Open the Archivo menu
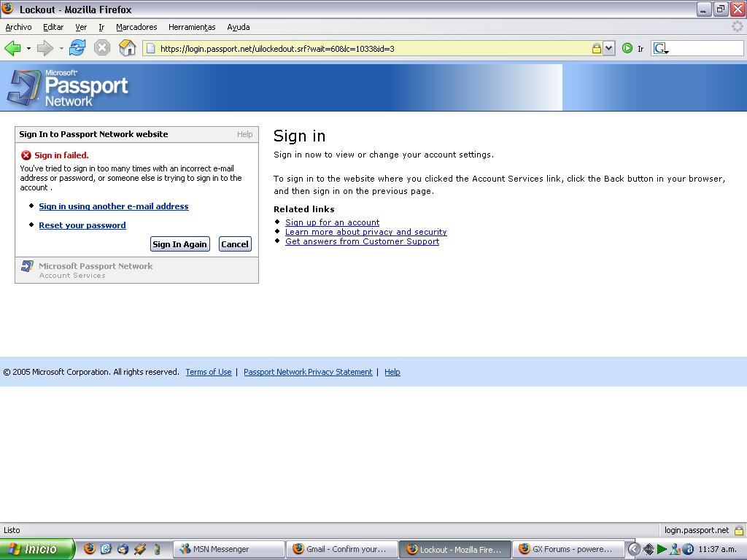 [x=18, y=27]
